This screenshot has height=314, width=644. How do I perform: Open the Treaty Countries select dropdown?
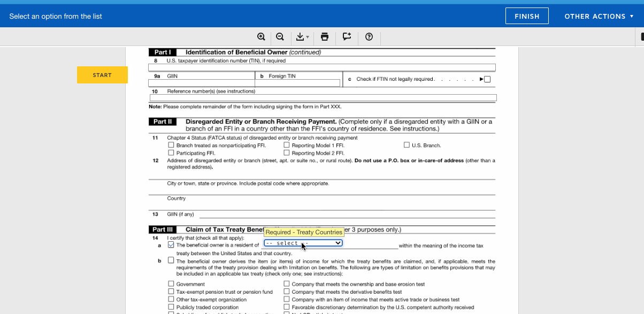coord(303,243)
